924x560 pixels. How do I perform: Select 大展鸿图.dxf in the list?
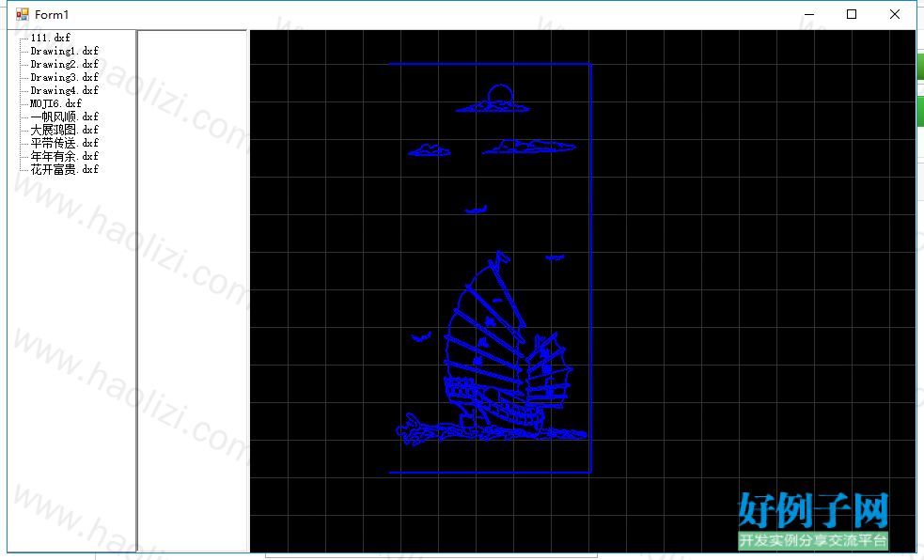pyautogui.click(x=64, y=130)
